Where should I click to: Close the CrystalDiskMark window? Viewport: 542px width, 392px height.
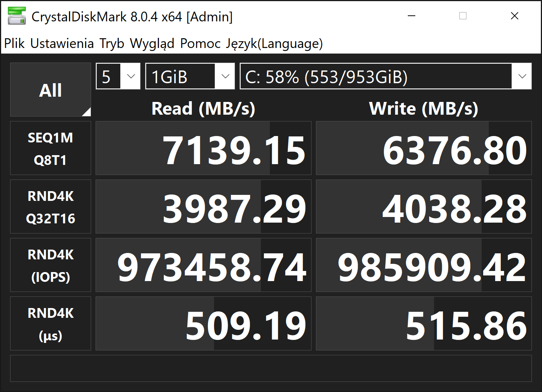[x=515, y=16]
